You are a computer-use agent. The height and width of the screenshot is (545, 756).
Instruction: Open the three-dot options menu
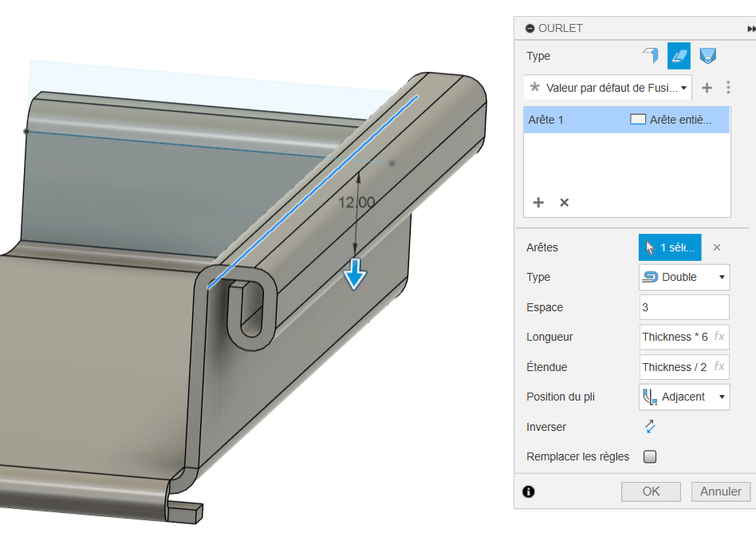click(727, 88)
